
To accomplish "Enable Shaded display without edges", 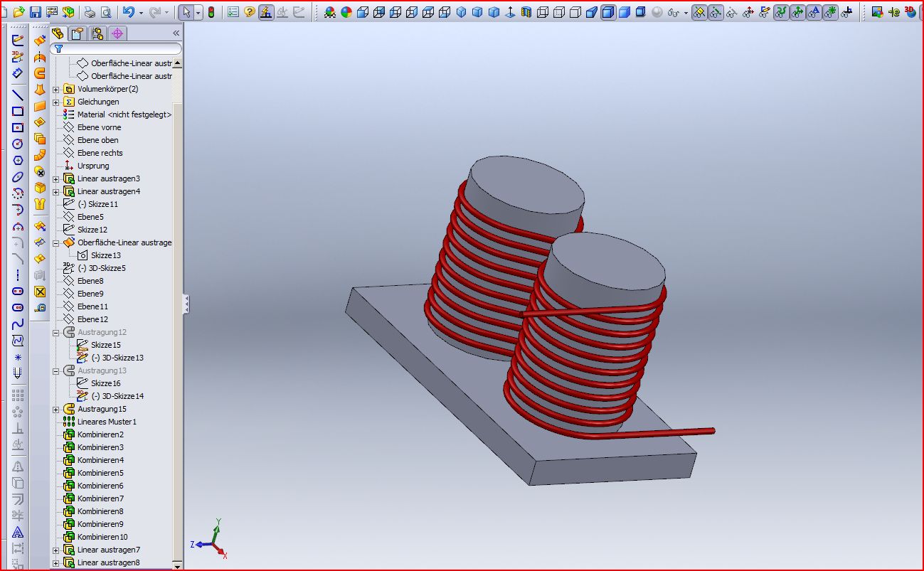I will pos(625,12).
